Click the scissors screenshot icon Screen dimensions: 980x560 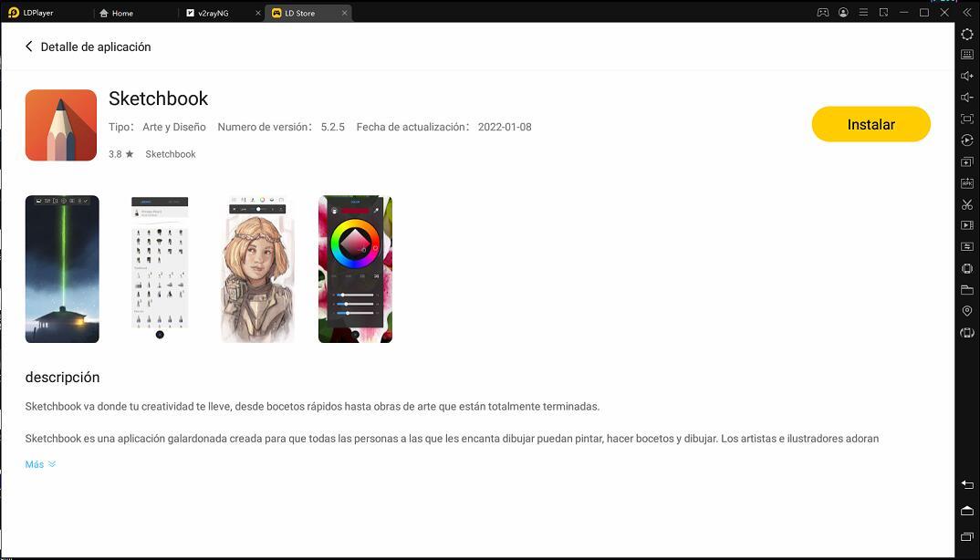click(967, 204)
